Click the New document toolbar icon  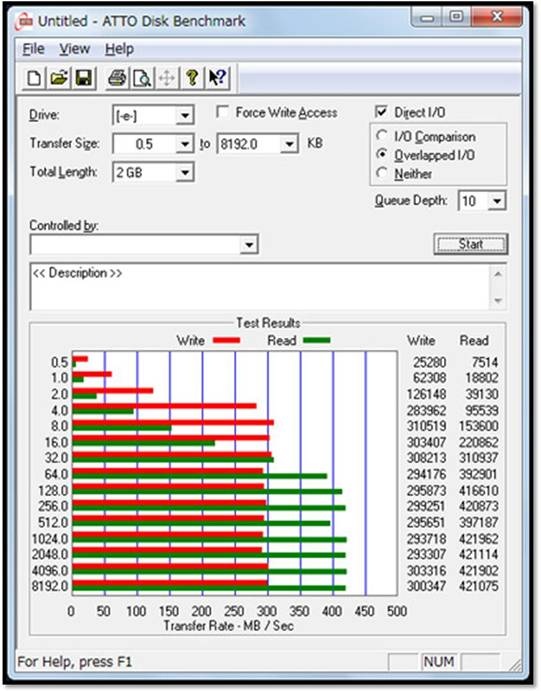(34, 78)
